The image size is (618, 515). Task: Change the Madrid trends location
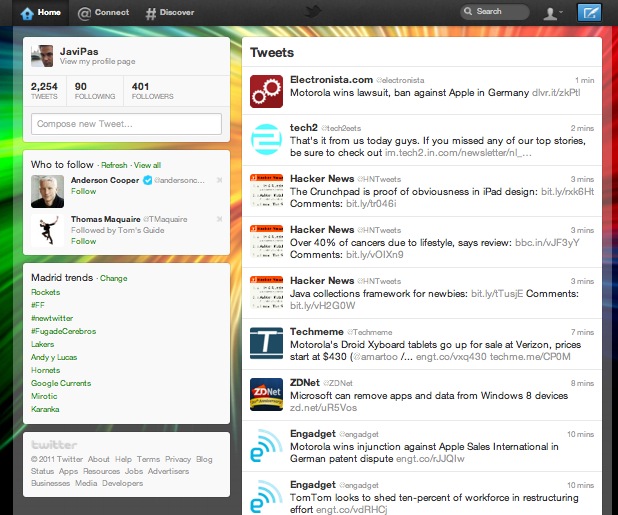[114, 278]
